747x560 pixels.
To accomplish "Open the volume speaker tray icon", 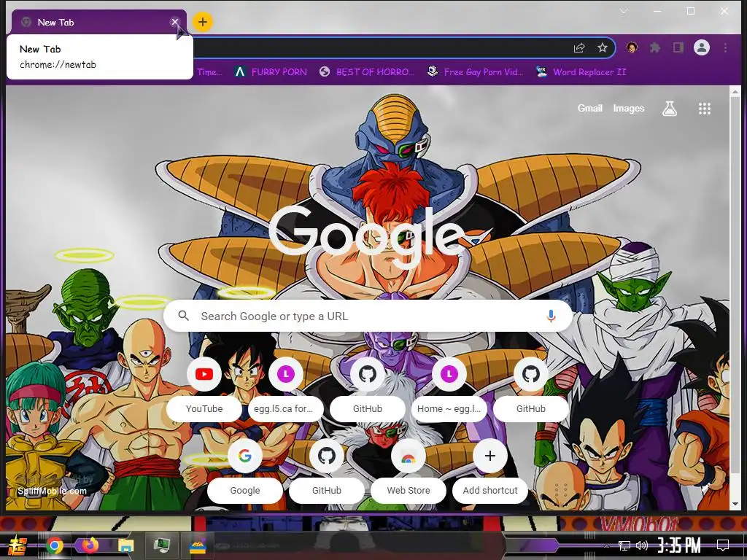I will pos(642,545).
